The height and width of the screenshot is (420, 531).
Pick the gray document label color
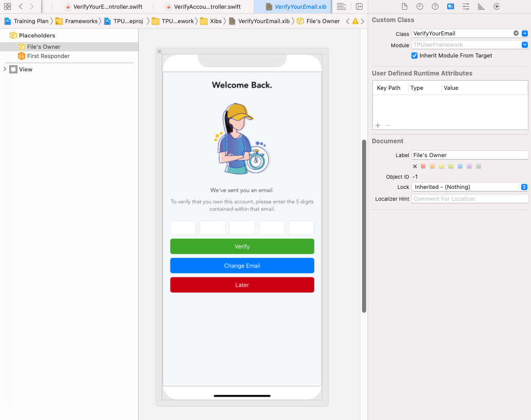click(x=479, y=166)
